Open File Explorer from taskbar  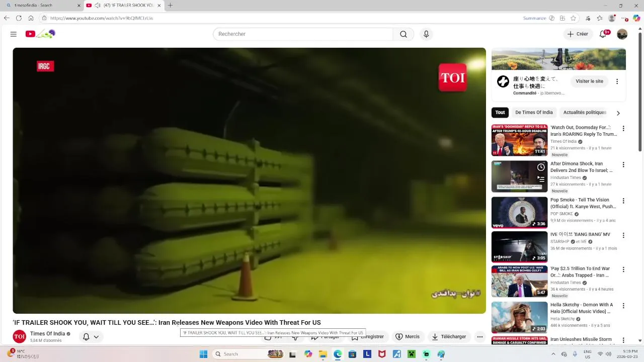[323, 354]
